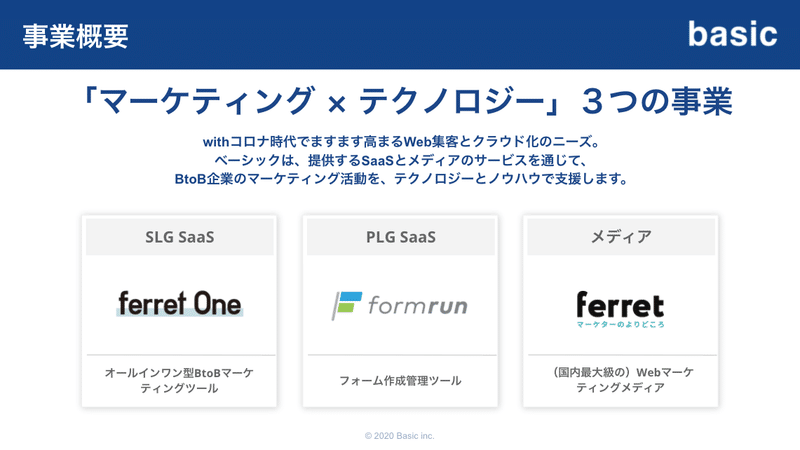Image resolution: width=800 pixels, height=450 pixels.
Task: Click the ferret media logo
Action: [x=620, y=309]
